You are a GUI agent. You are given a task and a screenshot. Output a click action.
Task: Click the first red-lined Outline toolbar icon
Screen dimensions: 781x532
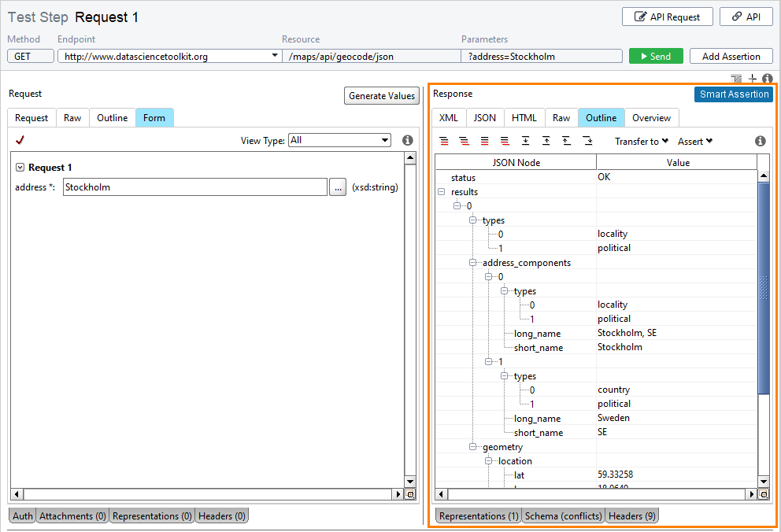(444, 142)
